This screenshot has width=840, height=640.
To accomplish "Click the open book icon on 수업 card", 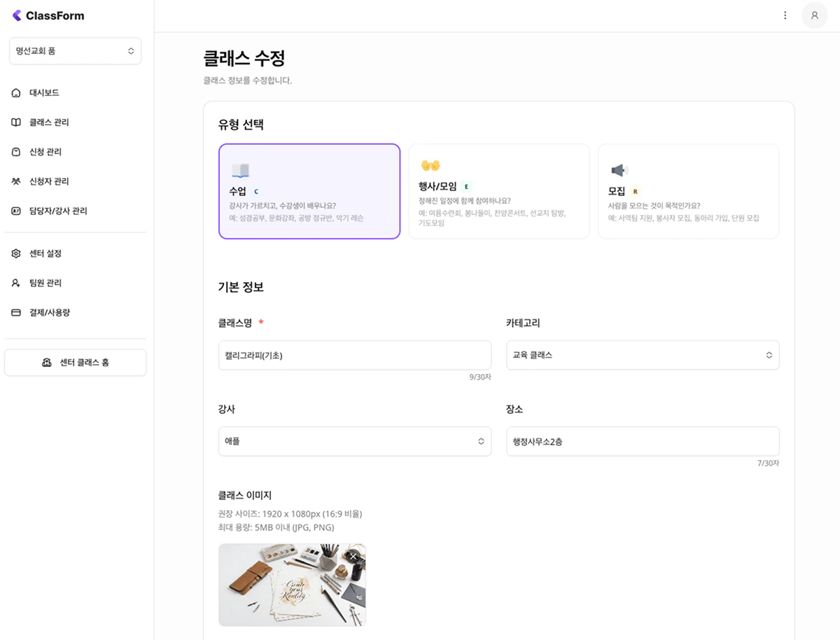I will (x=240, y=170).
